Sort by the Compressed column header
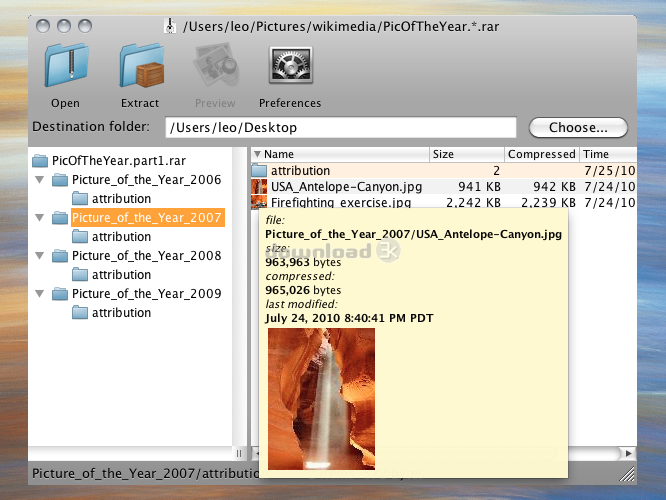 tap(541, 154)
